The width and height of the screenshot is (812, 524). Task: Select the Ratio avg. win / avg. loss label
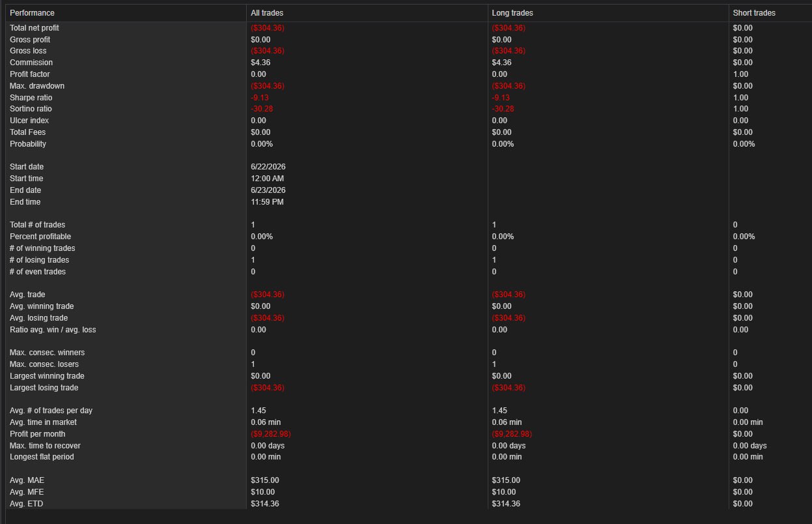pyautogui.click(x=53, y=330)
